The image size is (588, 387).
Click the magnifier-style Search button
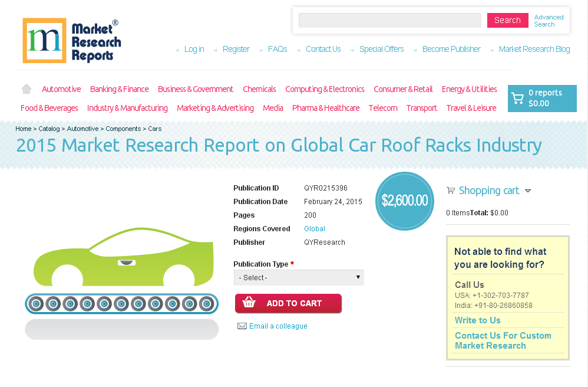[x=507, y=20]
